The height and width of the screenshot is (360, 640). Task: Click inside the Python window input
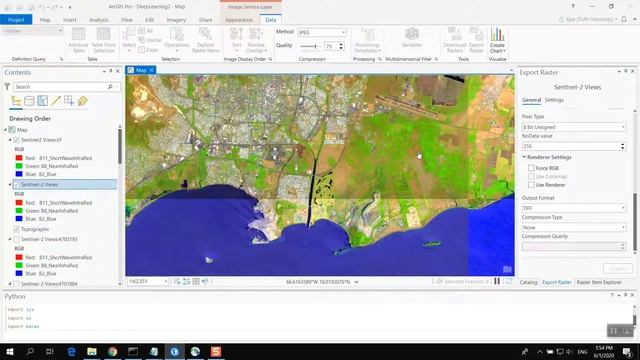point(318,318)
